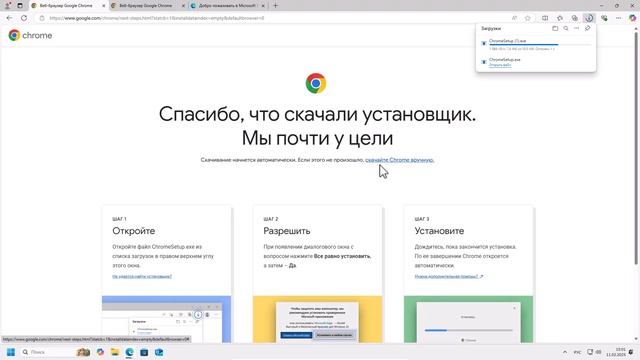Open the clock and date flyout
The width and height of the screenshot is (640, 360).
[616, 352]
